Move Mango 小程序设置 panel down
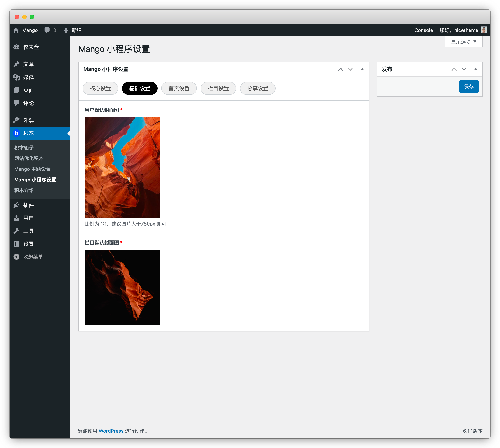This screenshot has height=448, width=500. coord(350,69)
